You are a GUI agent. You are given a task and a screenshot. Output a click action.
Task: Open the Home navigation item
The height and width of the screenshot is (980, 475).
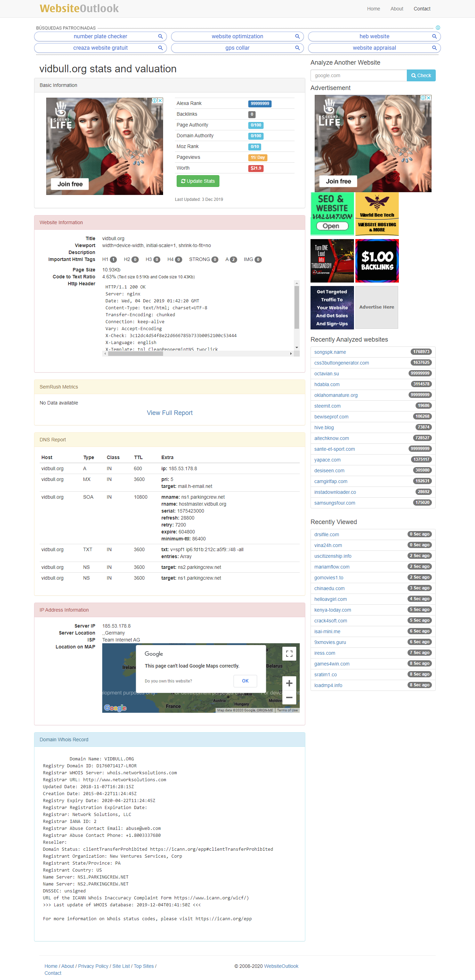(x=373, y=9)
